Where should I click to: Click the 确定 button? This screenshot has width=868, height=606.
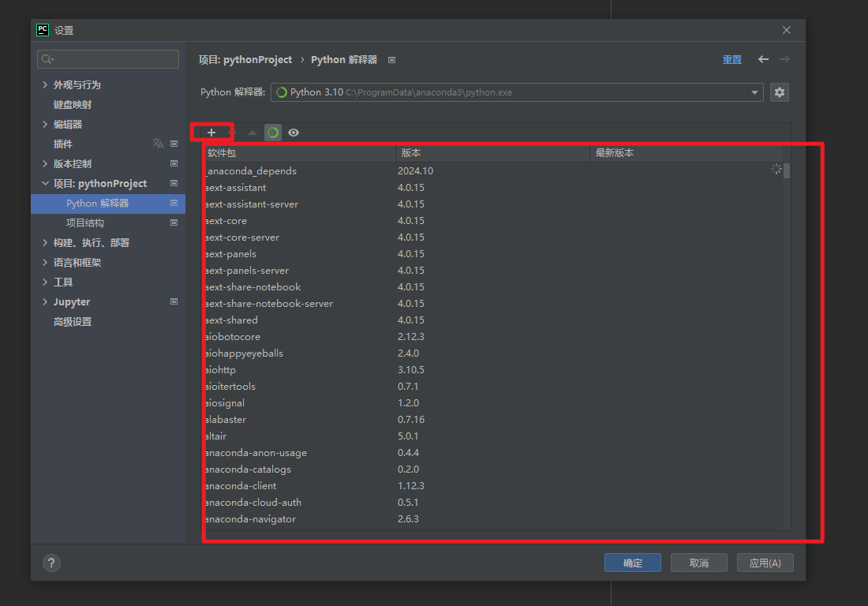[x=633, y=563]
